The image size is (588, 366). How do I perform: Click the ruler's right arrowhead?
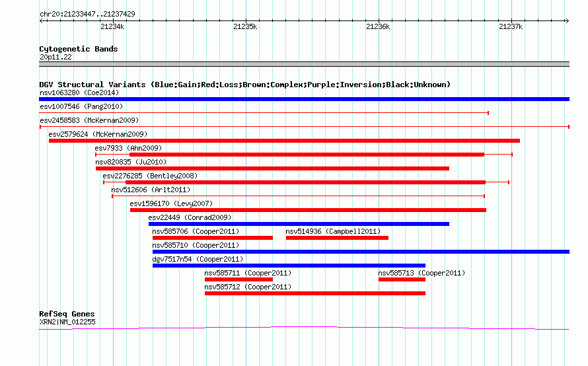[x=567, y=20]
